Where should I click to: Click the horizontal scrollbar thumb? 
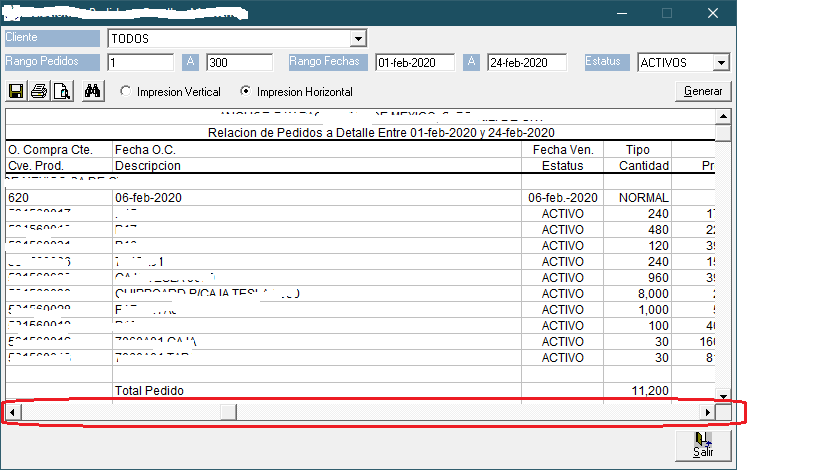(x=228, y=412)
